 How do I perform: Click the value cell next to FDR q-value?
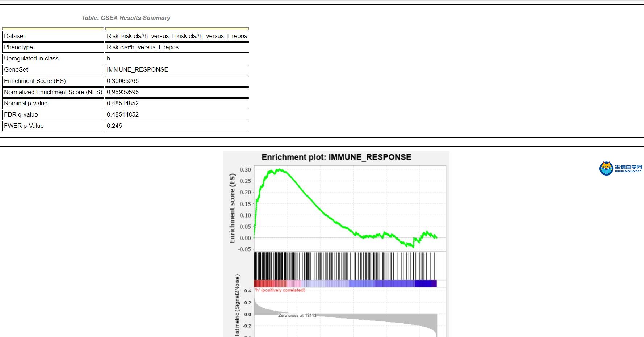[177, 115]
